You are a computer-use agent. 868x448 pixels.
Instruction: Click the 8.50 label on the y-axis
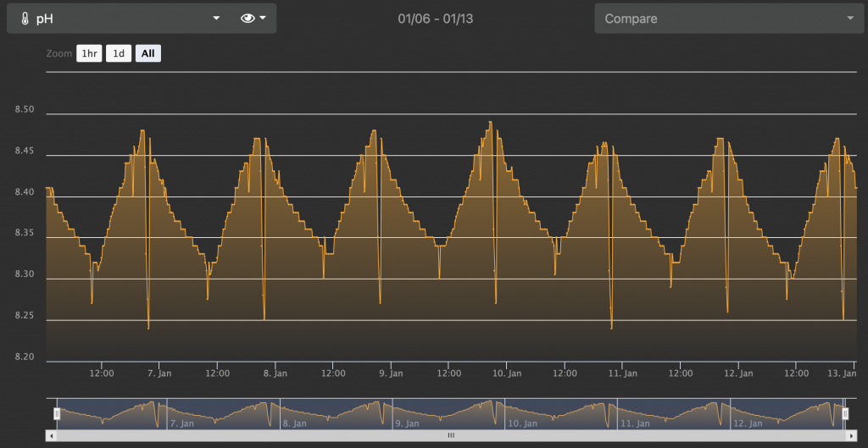[25, 110]
